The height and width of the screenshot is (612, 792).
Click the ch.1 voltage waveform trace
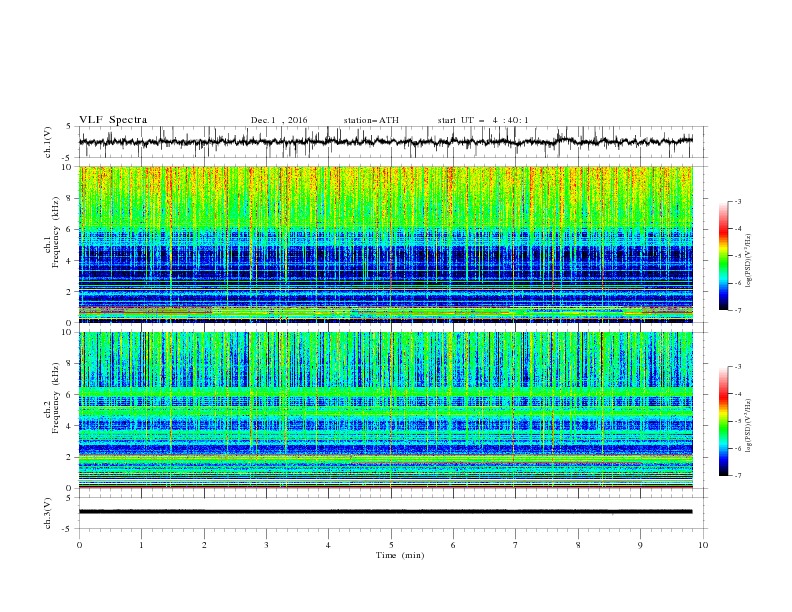click(386, 142)
